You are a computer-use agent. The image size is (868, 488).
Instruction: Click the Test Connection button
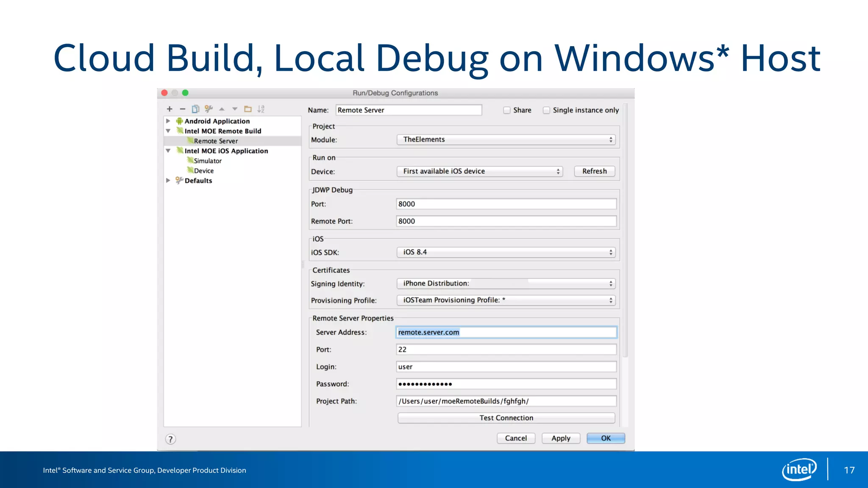pos(506,418)
